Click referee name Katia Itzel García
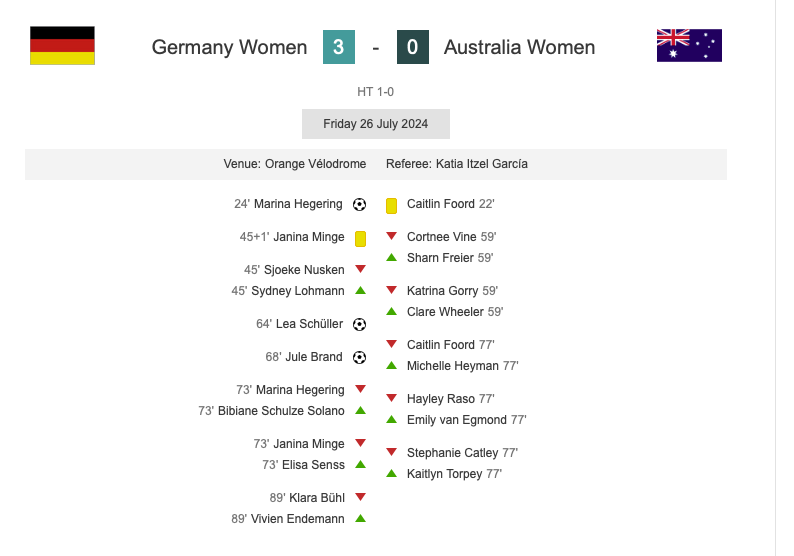 coord(481,163)
